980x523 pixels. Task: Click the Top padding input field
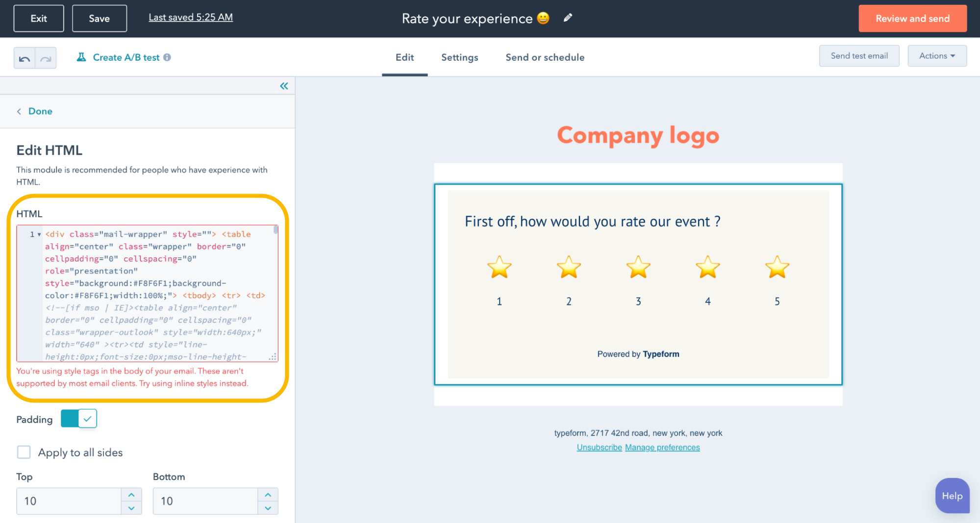(x=69, y=501)
